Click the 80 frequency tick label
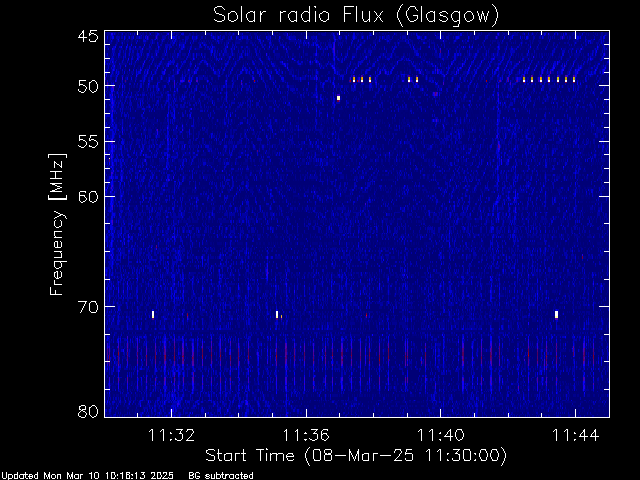 [x=88, y=411]
